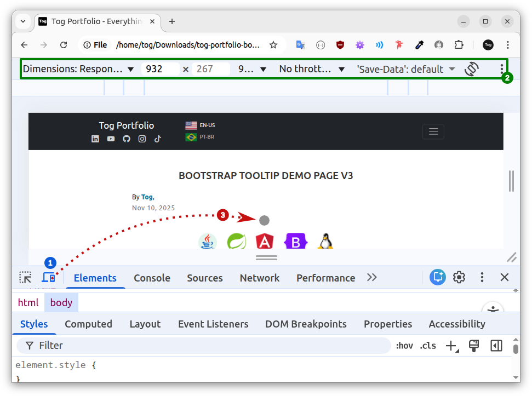The height and width of the screenshot is (396, 532).
Task: Open the Computed sub-tab
Action: pyautogui.click(x=88, y=324)
